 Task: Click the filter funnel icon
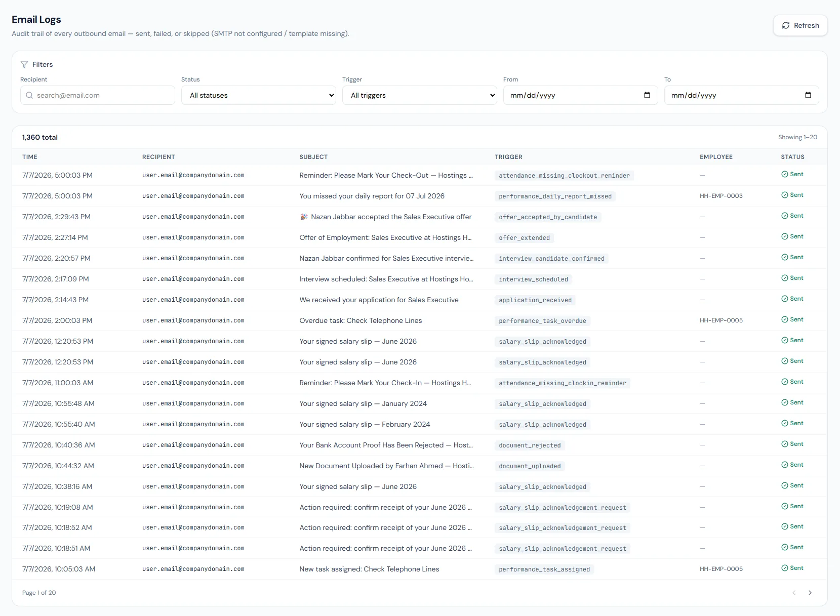[x=24, y=64]
